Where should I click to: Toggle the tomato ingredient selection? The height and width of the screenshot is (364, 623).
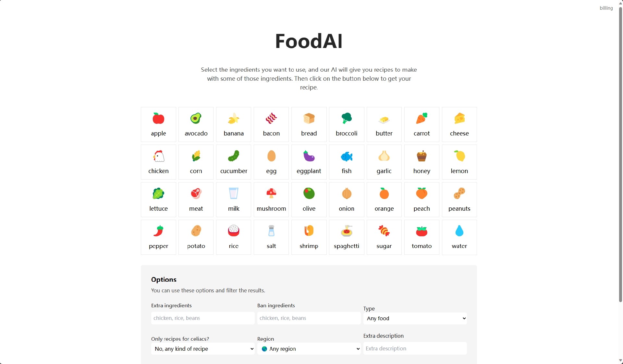[x=421, y=237]
